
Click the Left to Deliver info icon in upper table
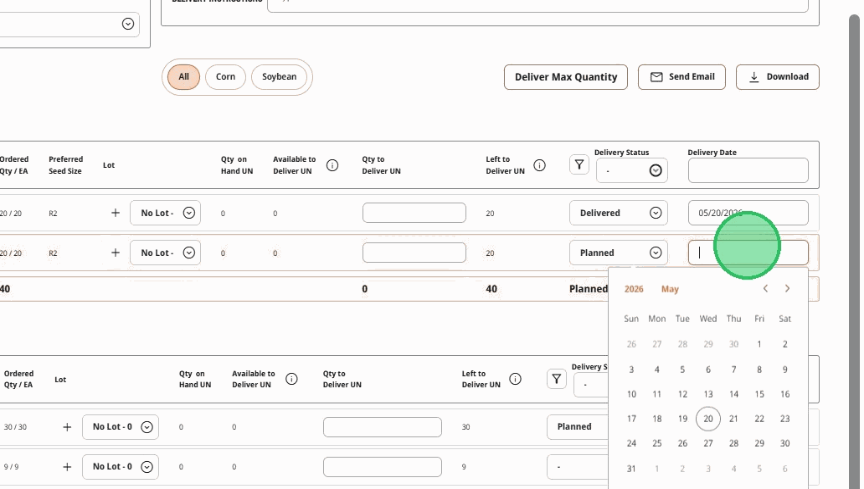coord(539,165)
